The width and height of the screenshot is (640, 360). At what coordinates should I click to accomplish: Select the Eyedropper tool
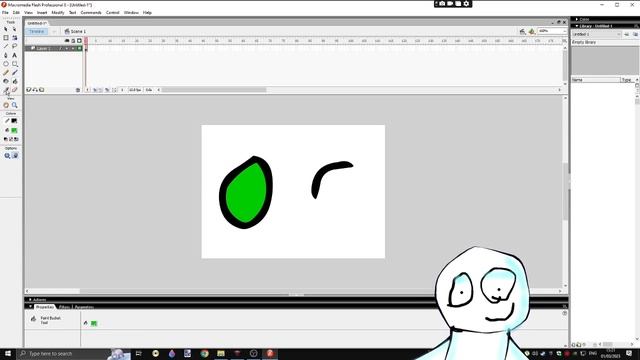tap(6, 90)
